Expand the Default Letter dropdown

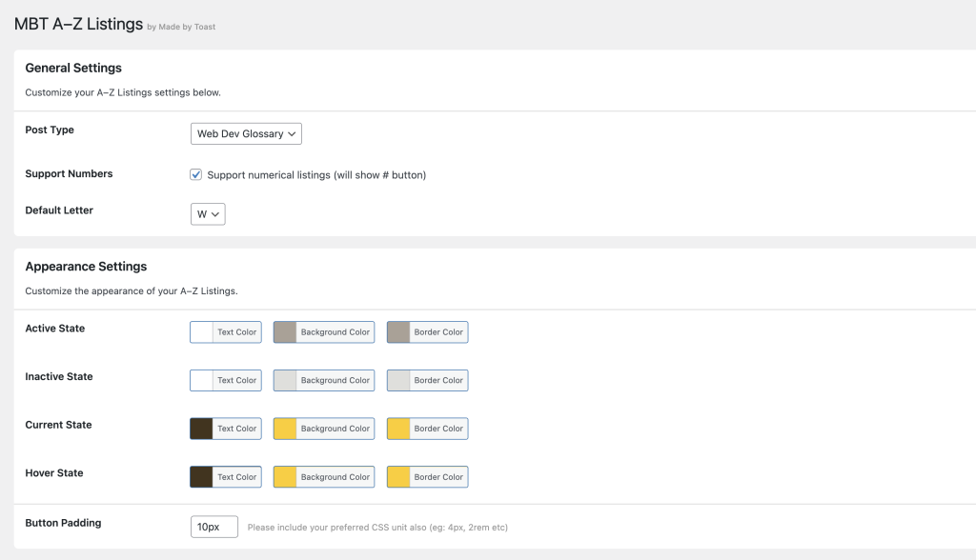pyautogui.click(x=208, y=215)
